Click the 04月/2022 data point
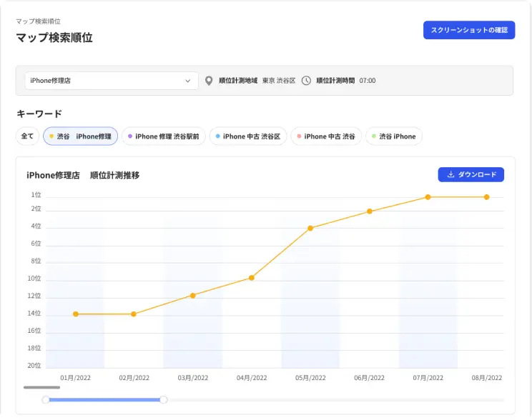Image resolution: width=532 pixels, height=420 pixels. coord(252,278)
